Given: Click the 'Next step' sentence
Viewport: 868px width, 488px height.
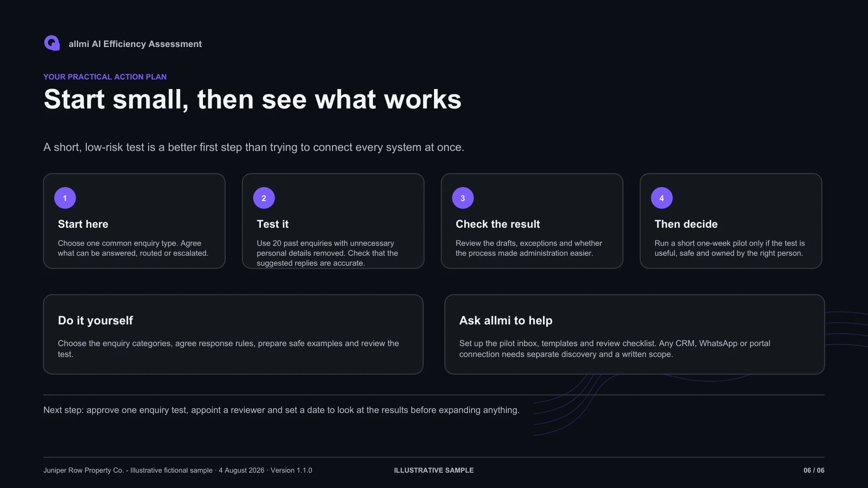Looking at the screenshot, I should tap(281, 410).
